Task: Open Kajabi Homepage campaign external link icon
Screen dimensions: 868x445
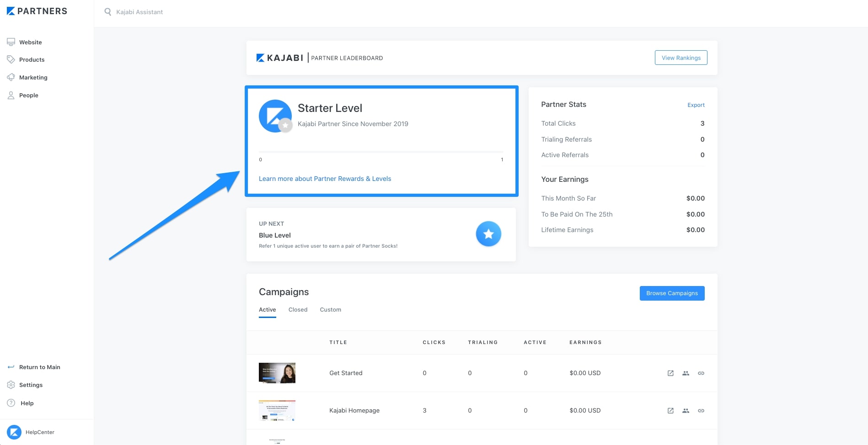Action: tap(670, 411)
